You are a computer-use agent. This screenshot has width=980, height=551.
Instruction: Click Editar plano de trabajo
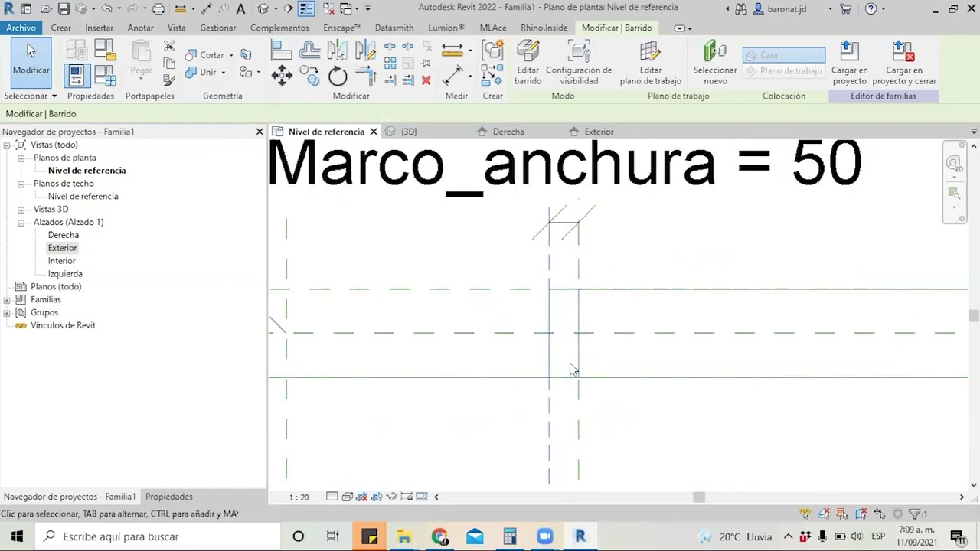point(650,62)
